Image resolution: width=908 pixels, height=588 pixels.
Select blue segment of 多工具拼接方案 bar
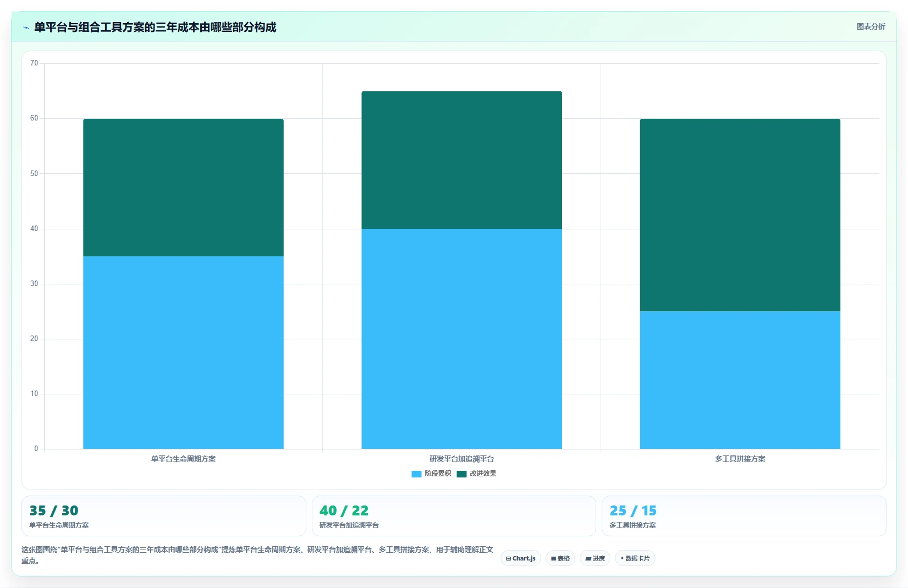[740, 380]
